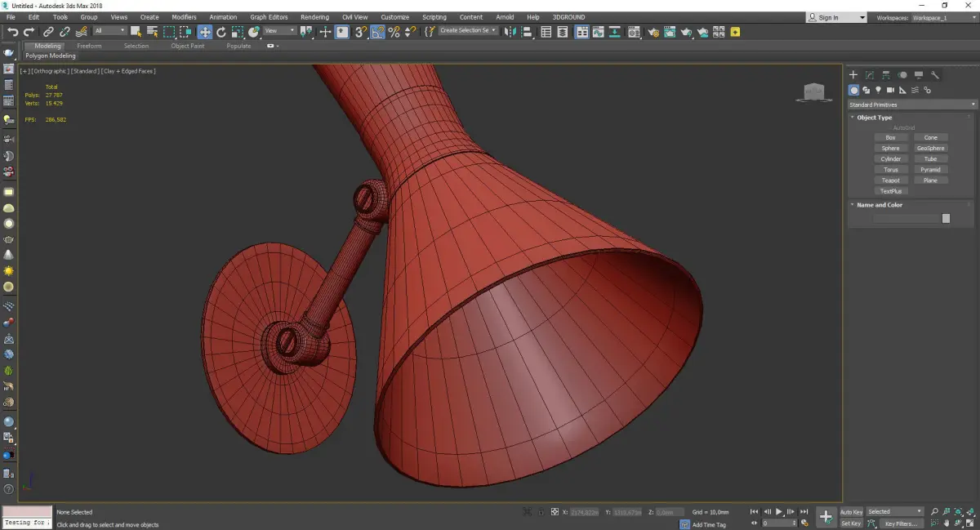Image resolution: width=980 pixels, height=530 pixels.
Task: Click the Redo arrow icon
Action: point(29,32)
